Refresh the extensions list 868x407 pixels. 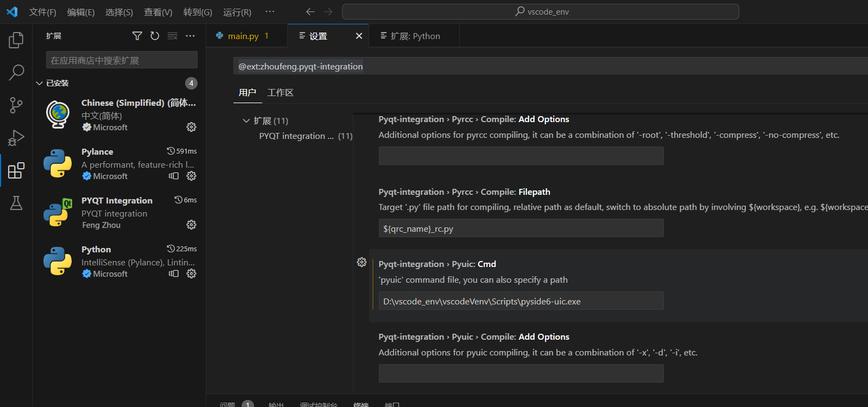pos(155,36)
